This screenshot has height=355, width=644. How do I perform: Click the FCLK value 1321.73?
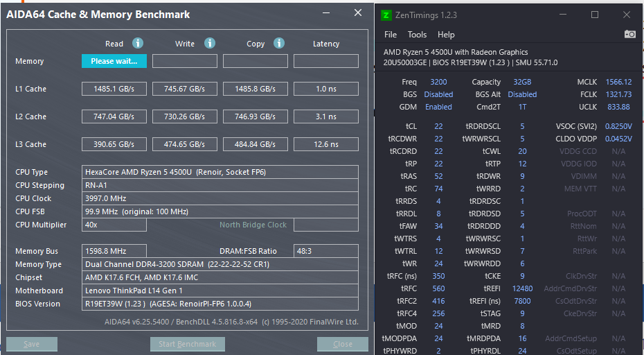pos(618,94)
